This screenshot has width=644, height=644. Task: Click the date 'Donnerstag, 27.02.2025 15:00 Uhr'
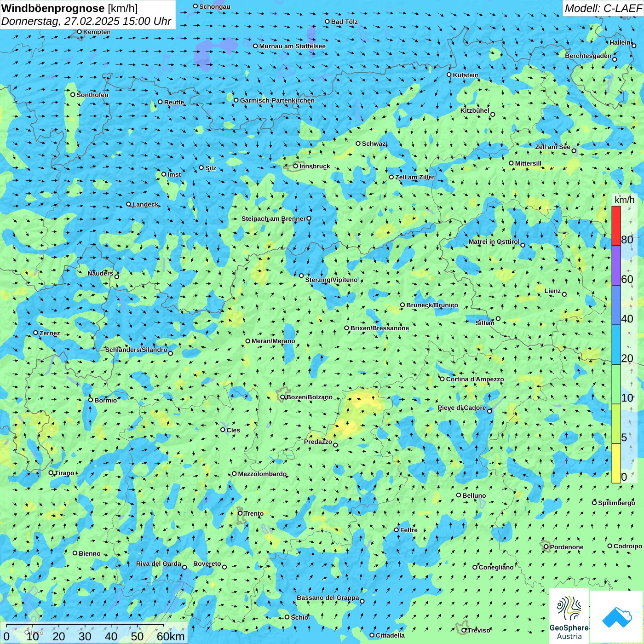pyautogui.click(x=86, y=21)
